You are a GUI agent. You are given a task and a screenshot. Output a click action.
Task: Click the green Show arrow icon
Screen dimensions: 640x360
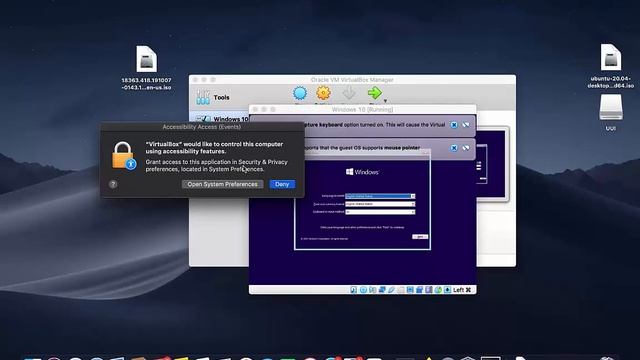point(374,93)
